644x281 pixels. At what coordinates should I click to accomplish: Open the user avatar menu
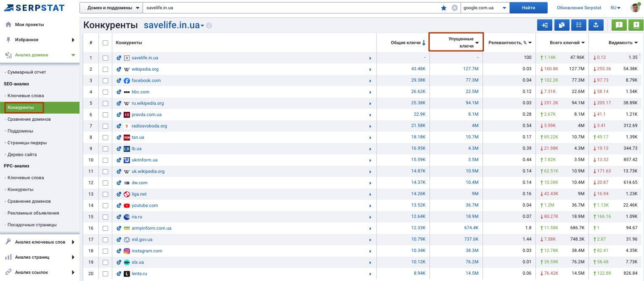[x=635, y=8]
